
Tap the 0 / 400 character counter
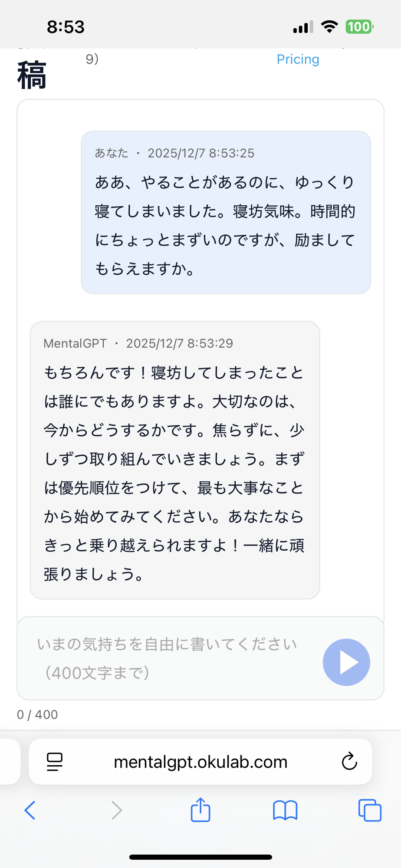click(x=37, y=714)
